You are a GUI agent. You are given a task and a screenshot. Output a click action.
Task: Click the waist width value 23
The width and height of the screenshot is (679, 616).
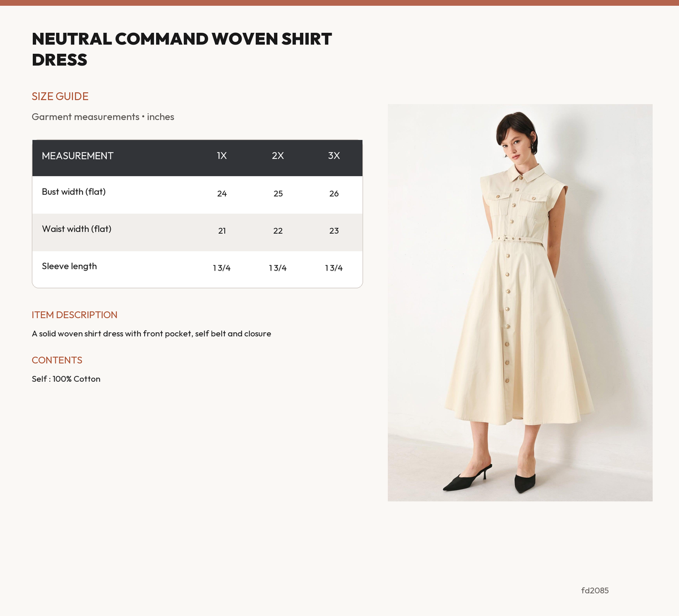point(334,231)
